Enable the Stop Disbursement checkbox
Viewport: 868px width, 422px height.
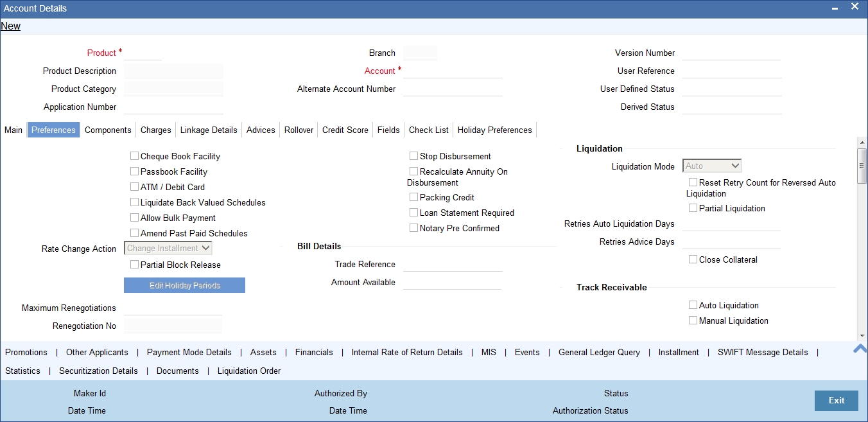click(413, 156)
